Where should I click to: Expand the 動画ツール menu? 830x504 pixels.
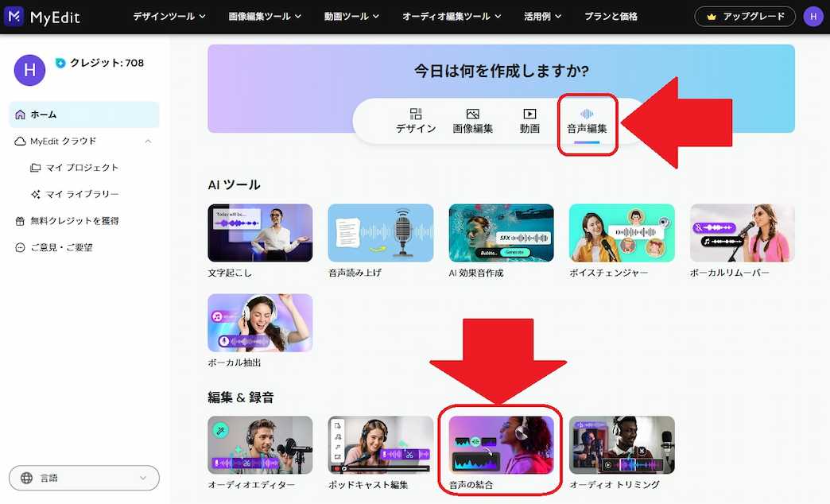pyautogui.click(x=352, y=16)
